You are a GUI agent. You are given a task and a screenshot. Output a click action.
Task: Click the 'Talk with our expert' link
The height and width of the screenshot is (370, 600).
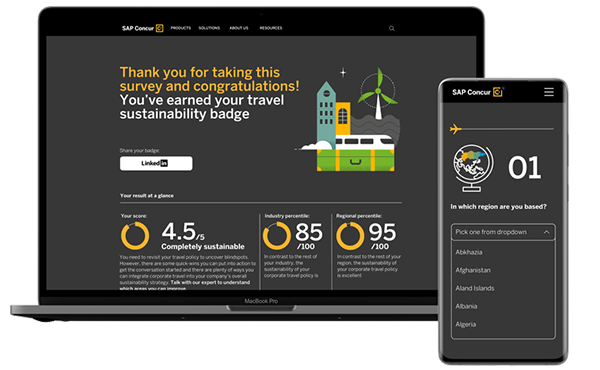(x=210, y=282)
